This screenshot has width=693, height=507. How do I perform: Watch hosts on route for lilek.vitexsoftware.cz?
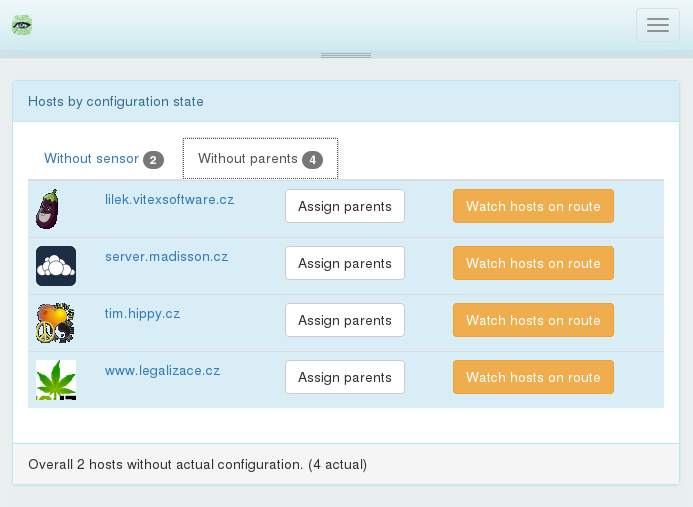coord(533,206)
